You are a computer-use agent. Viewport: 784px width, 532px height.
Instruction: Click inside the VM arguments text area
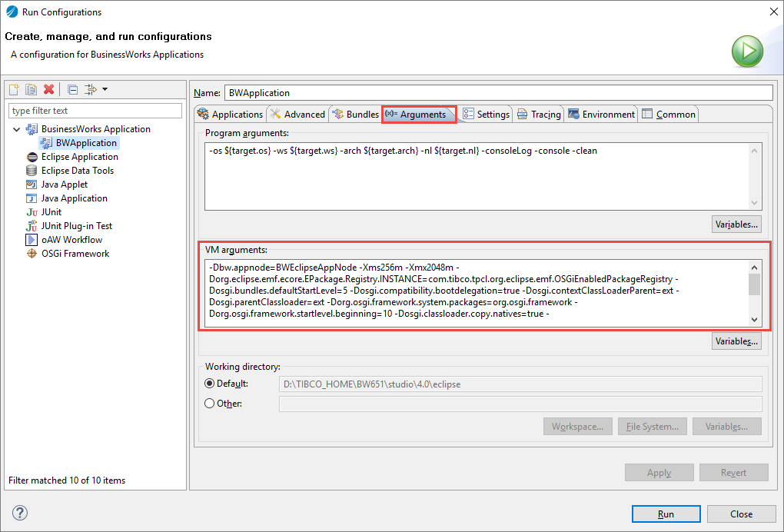[476, 293]
